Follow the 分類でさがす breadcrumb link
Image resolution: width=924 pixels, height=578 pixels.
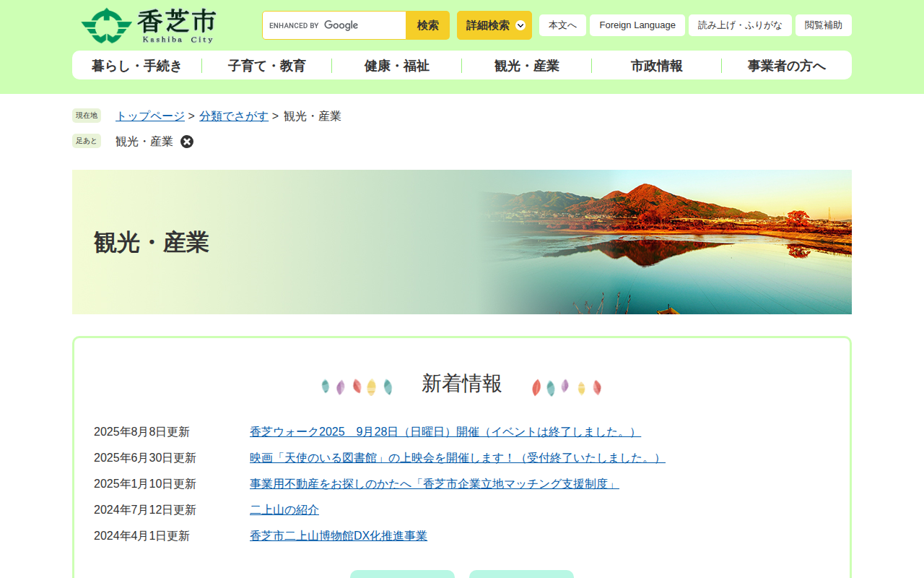click(234, 116)
